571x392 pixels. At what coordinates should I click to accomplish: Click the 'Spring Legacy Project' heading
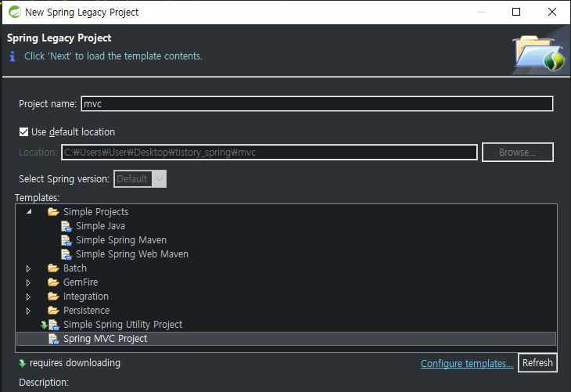click(x=59, y=38)
